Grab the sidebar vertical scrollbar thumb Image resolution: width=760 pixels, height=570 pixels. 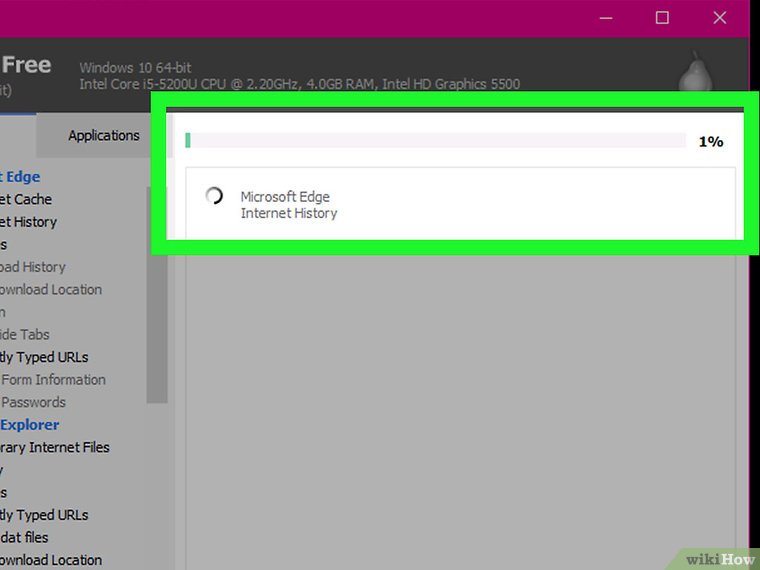(x=157, y=295)
